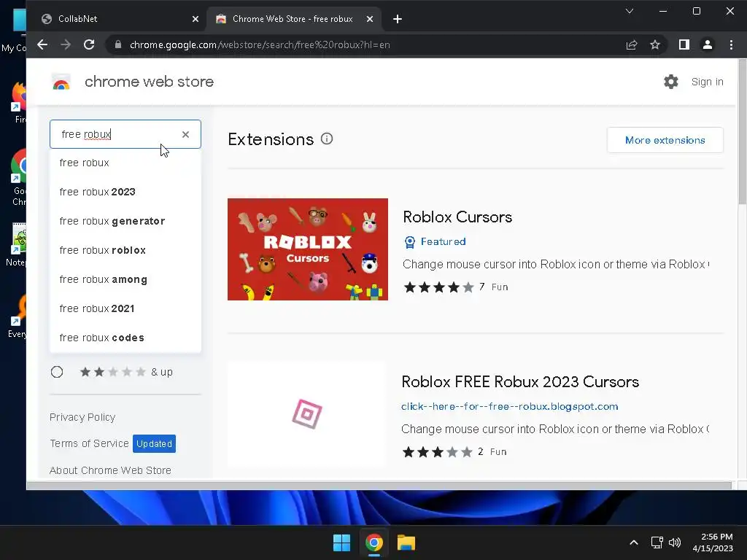Choose suggestion 'free robux among'
This screenshot has height=560, width=747.
point(125,279)
